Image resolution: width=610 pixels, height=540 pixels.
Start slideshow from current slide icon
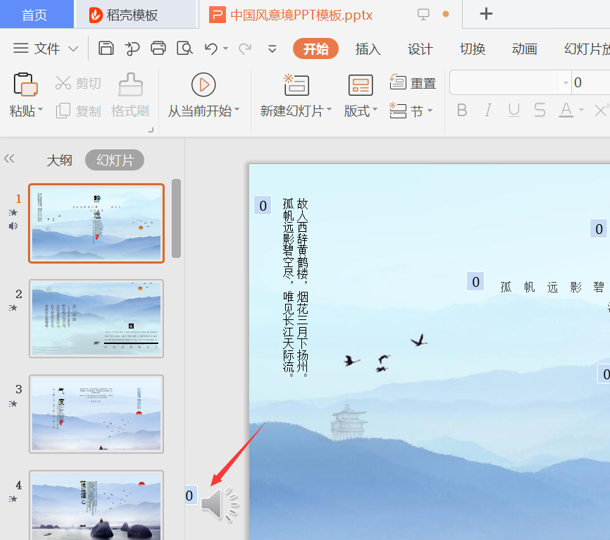point(203,84)
